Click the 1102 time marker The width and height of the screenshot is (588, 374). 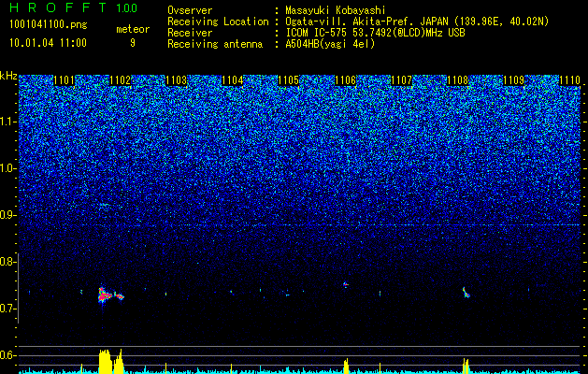click(120, 80)
